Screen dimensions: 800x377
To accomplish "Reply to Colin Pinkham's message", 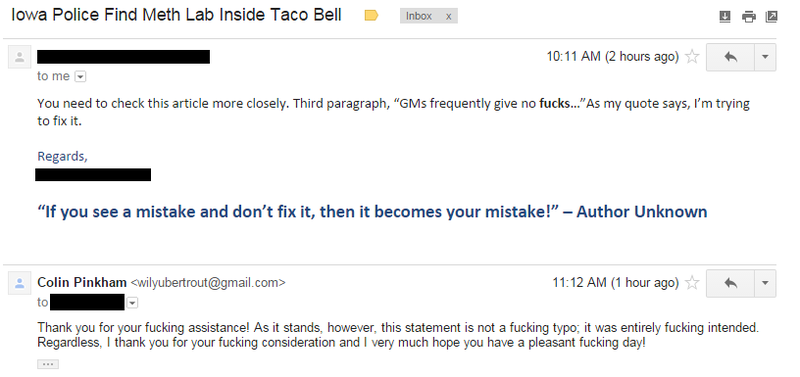I will coord(730,283).
